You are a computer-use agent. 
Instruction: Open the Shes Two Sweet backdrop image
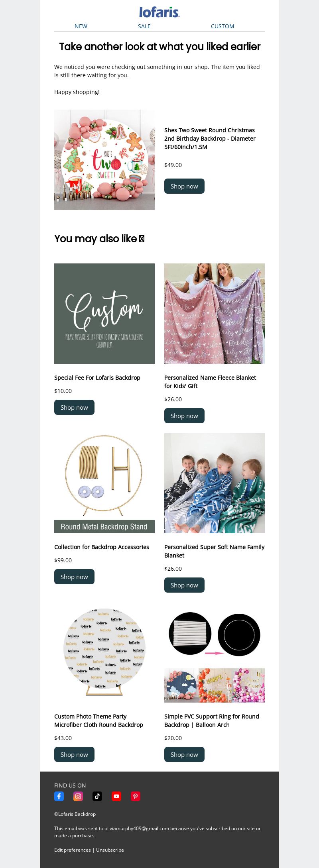104,160
